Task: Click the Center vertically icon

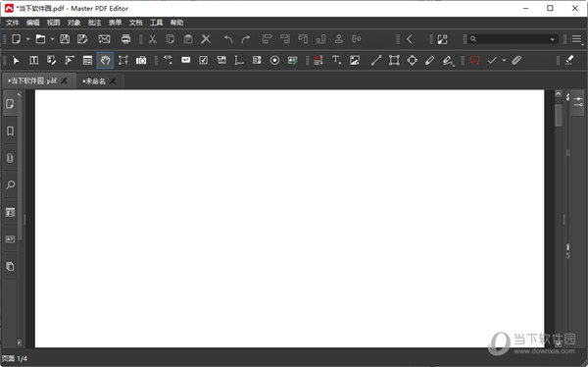Action: coord(357,39)
